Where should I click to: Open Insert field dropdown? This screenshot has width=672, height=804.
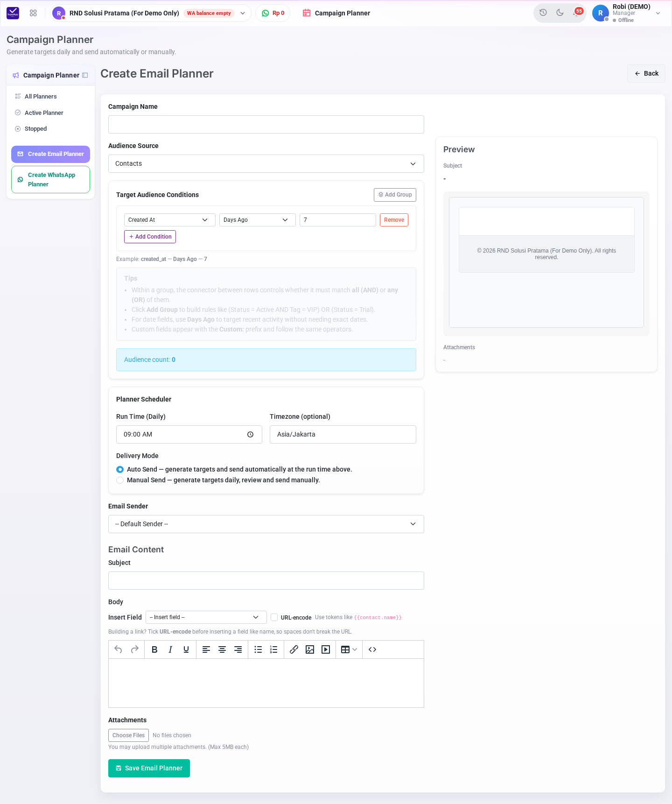click(206, 617)
